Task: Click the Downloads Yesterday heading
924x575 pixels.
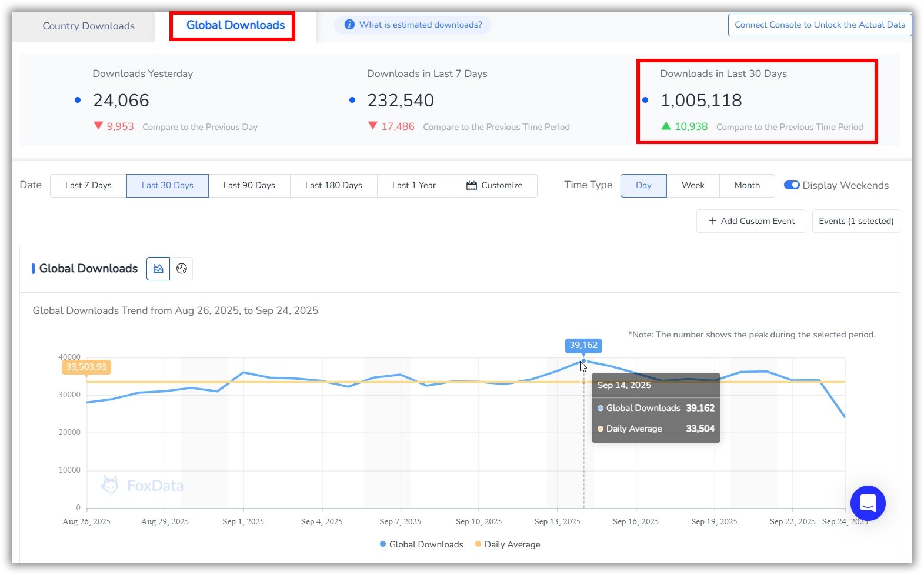Action: pos(143,73)
